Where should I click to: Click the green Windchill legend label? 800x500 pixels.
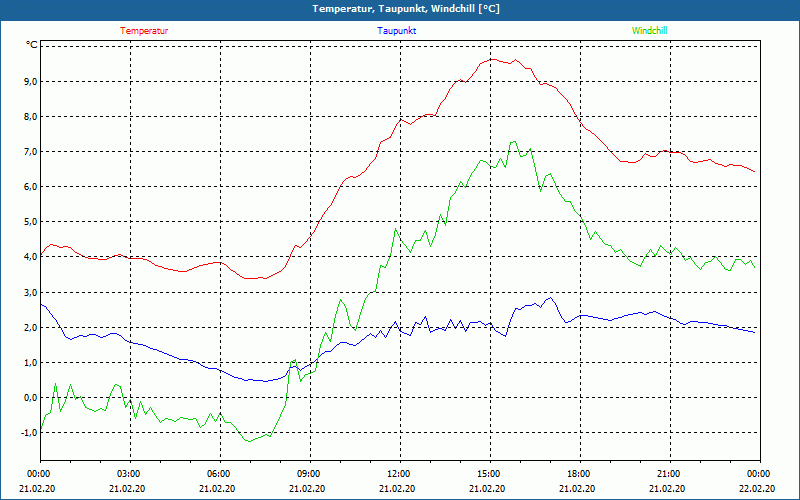click(649, 31)
